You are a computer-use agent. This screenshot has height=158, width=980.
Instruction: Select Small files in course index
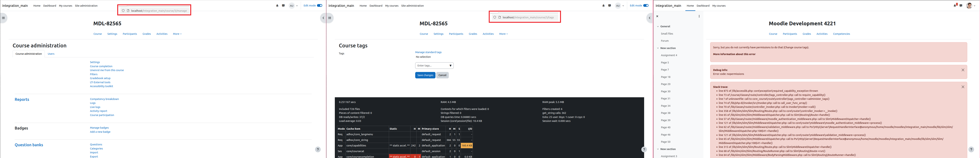(x=666, y=34)
